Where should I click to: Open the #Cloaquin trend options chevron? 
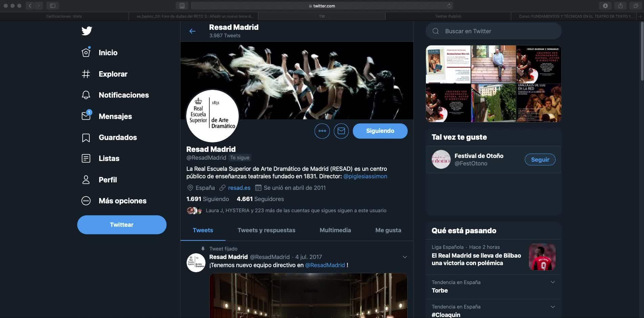pyautogui.click(x=553, y=307)
